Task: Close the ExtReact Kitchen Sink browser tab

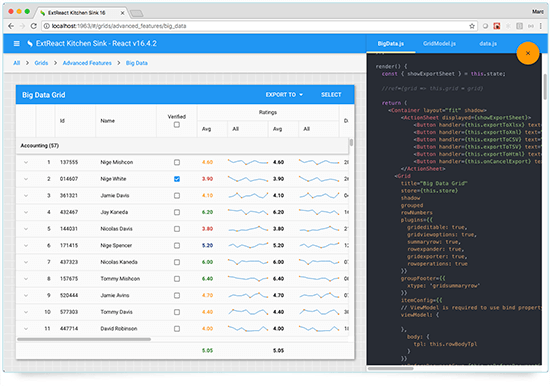Action: [x=122, y=13]
